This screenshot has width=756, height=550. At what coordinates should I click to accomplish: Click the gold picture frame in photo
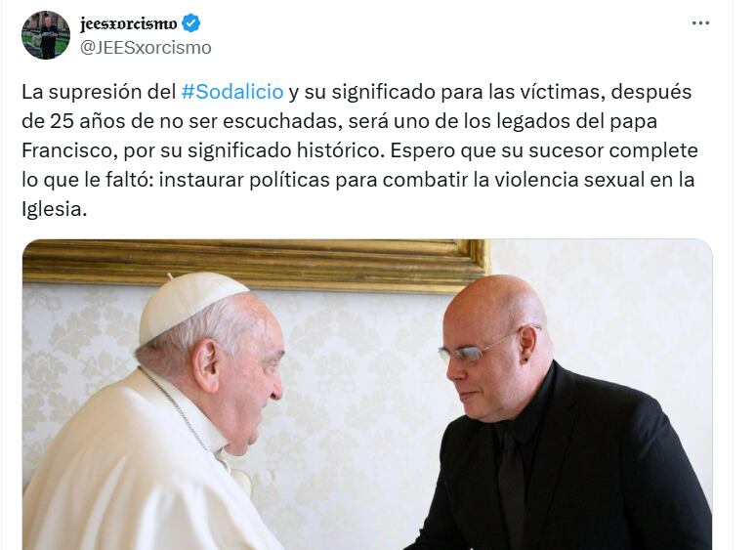[257, 264]
